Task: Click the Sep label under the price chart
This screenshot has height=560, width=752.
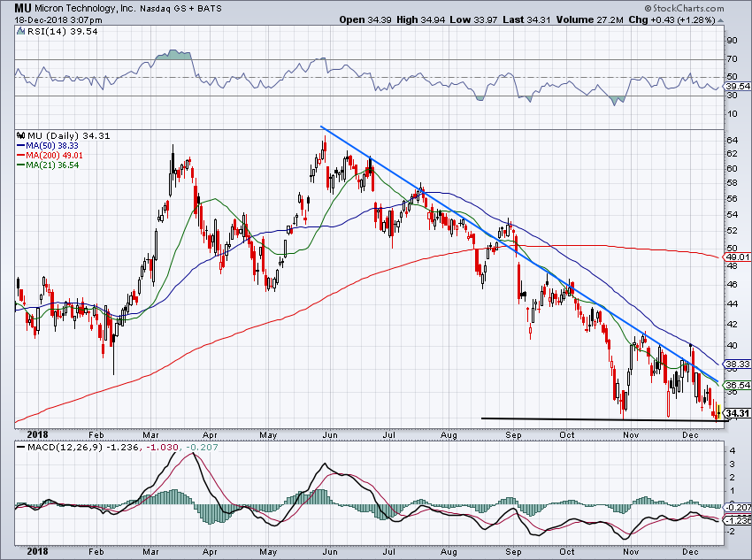Action: point(513,435)
